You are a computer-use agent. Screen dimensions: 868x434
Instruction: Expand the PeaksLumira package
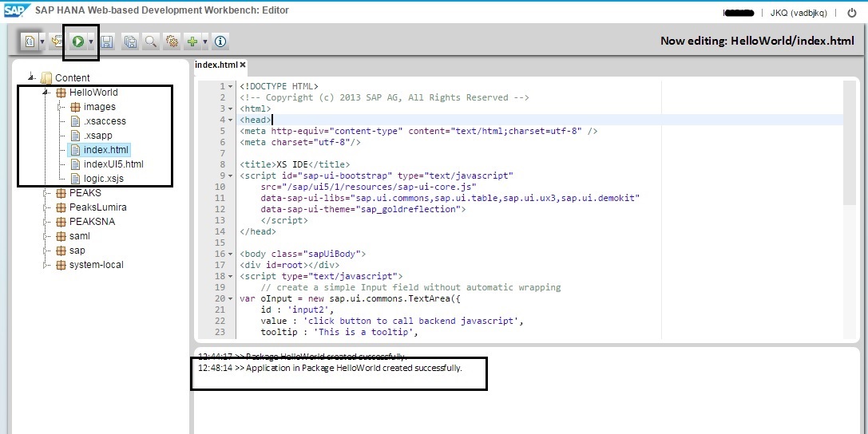click(x=46, y=207)
